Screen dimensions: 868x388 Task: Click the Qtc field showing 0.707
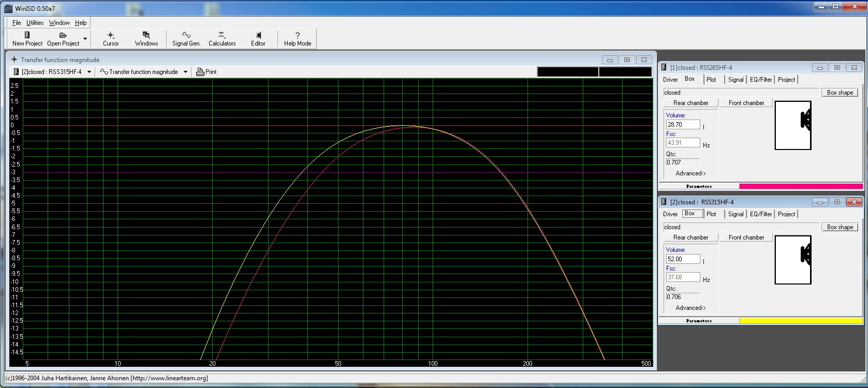click(x=683, y=162)
